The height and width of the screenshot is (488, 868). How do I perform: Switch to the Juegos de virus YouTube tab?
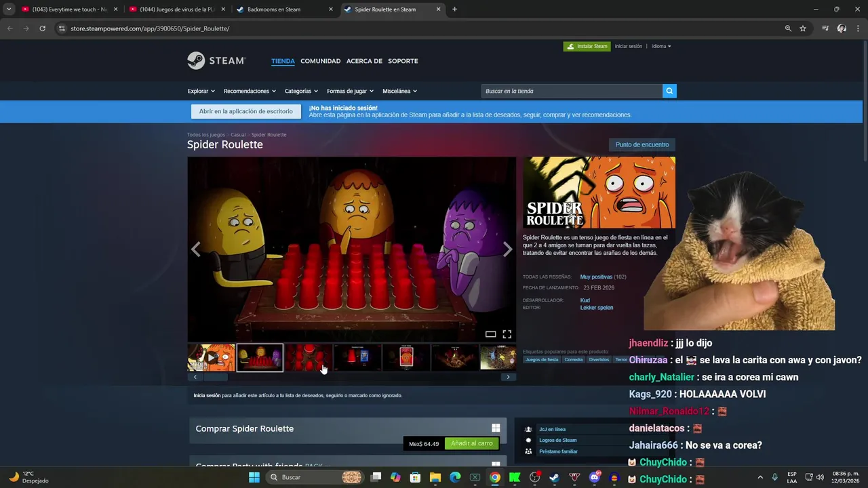(x=176, y=9)
